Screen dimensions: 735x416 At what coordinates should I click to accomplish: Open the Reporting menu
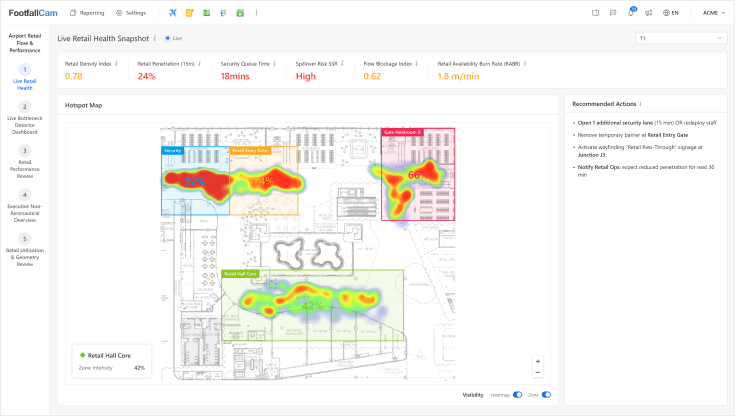(87, 13)
